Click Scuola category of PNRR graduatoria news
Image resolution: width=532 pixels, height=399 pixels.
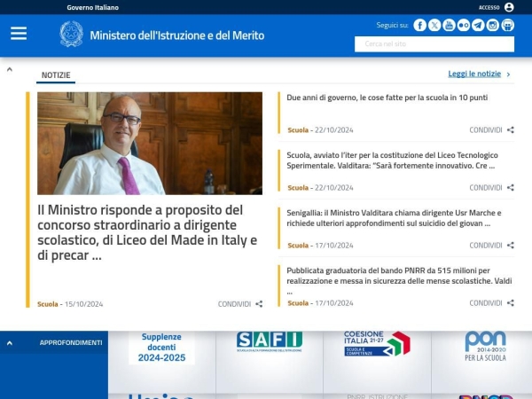click(x=298, y=303)
